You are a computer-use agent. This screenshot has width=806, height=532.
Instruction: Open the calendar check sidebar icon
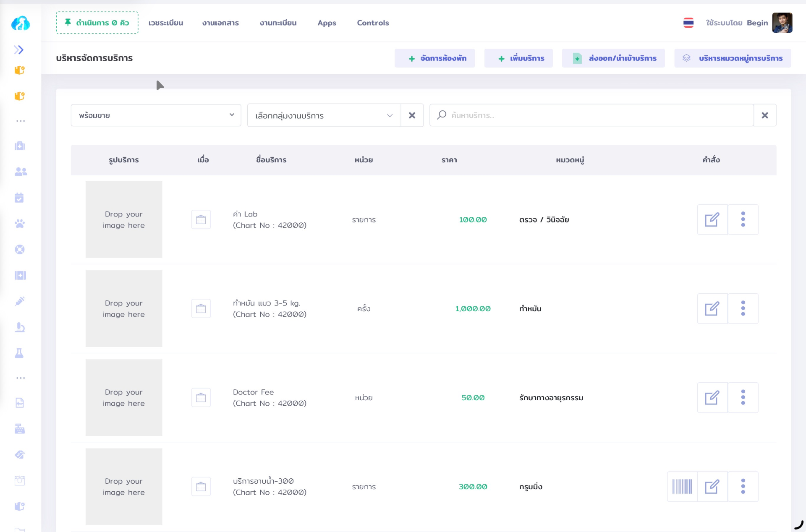(19, 198)
